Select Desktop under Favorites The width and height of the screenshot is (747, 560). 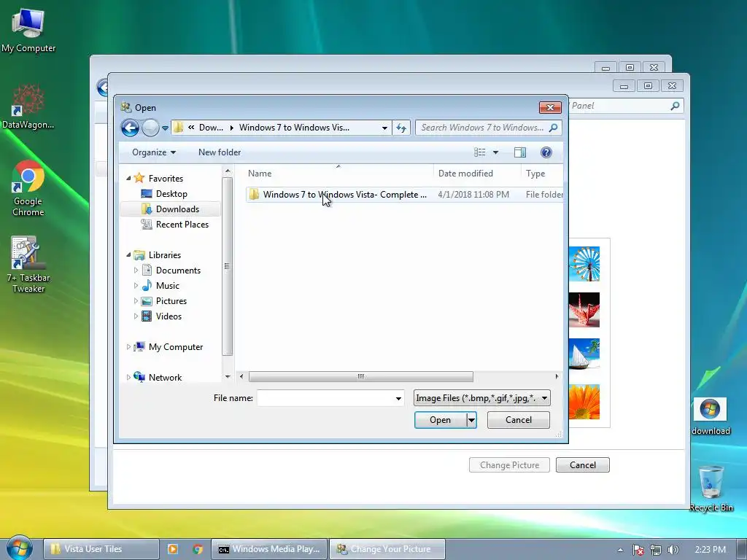pyautogui.click(x=171, y=194)
